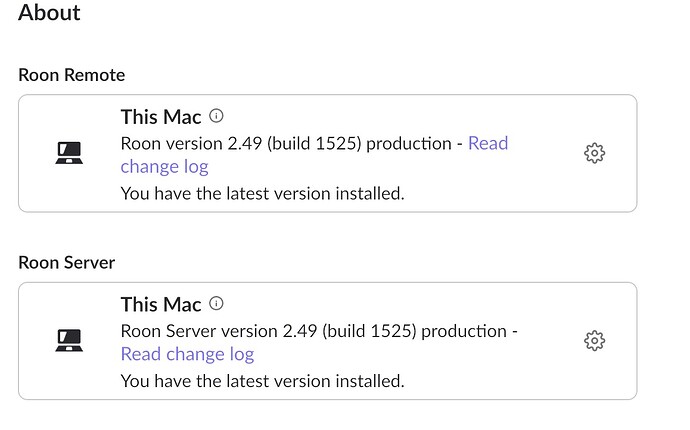Select 'This Mac' title under Roon Remote
690x430 pixels.
(161, 117)
